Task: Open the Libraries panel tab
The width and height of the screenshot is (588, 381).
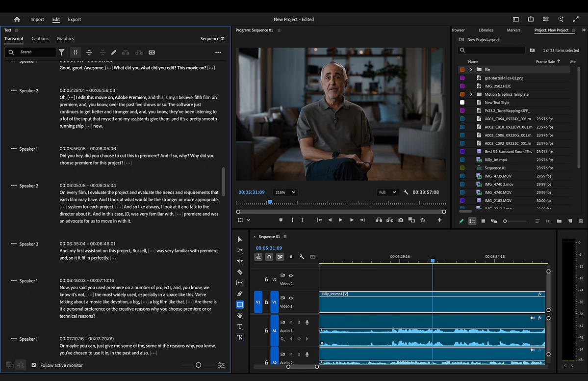Action: (486, 30)
